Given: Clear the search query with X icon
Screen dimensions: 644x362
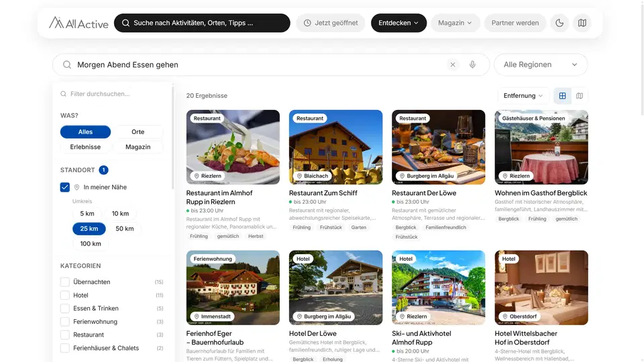Looking at the screenshot, I should pyautogui.click(x=453, y=64).
